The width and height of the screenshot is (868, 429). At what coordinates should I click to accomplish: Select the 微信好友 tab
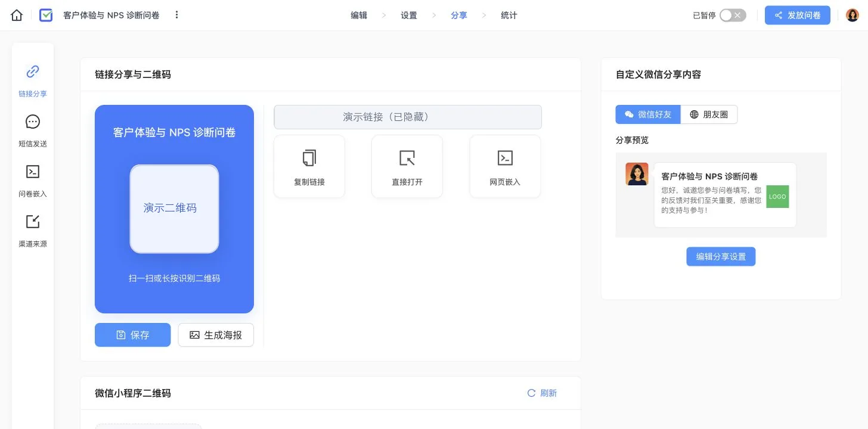tap(648, 114)
